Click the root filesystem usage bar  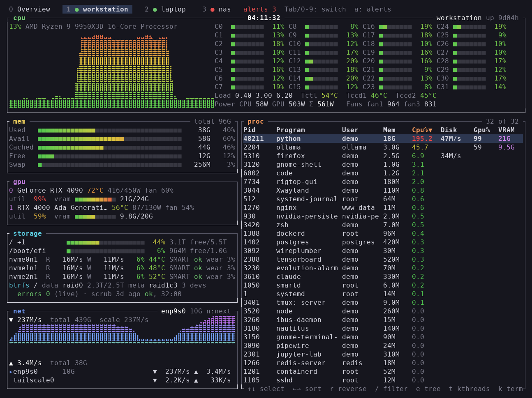click(106, 242)
